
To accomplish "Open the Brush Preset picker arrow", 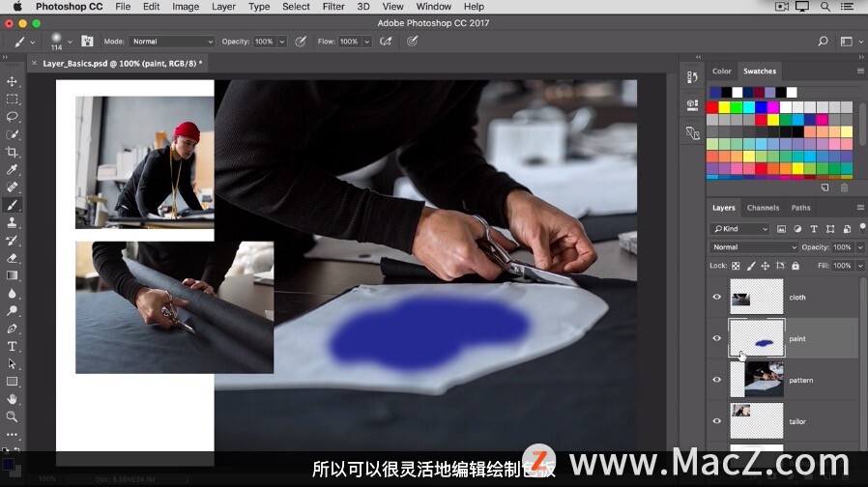I will (70, 42).
